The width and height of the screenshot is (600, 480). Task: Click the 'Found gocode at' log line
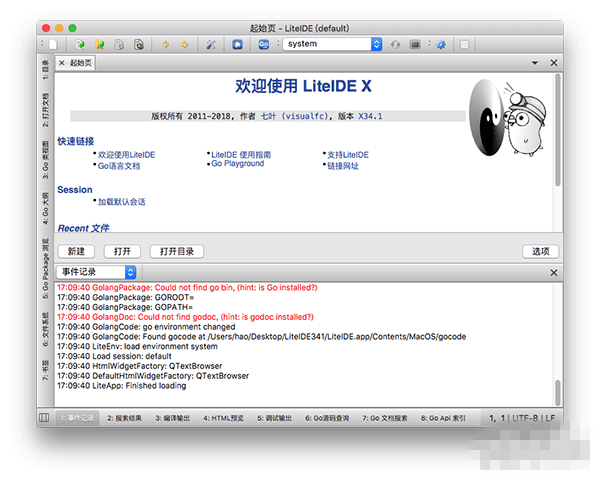(x=261, y=336)
